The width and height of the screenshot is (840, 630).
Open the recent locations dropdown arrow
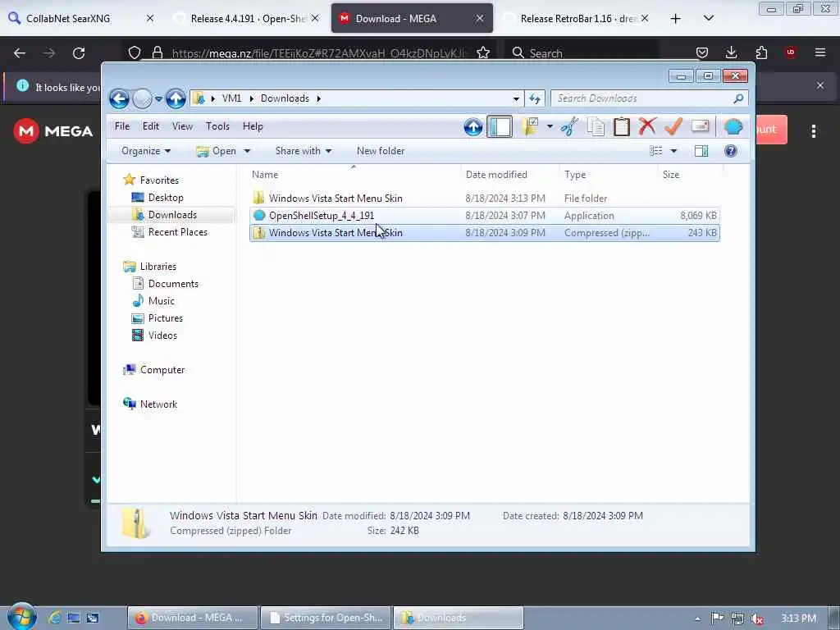pyautogui.click(x=158, y=98)
